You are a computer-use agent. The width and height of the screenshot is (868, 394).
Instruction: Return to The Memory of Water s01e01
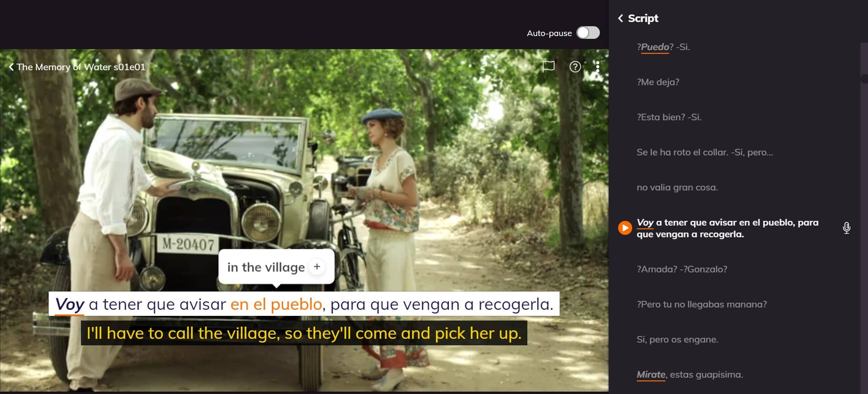coord(77,67)
